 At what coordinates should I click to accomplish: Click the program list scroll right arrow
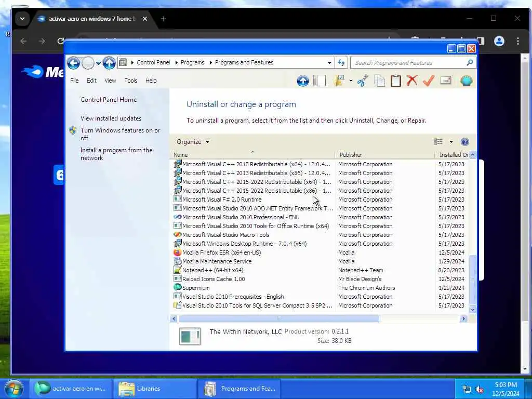[463, 319]
